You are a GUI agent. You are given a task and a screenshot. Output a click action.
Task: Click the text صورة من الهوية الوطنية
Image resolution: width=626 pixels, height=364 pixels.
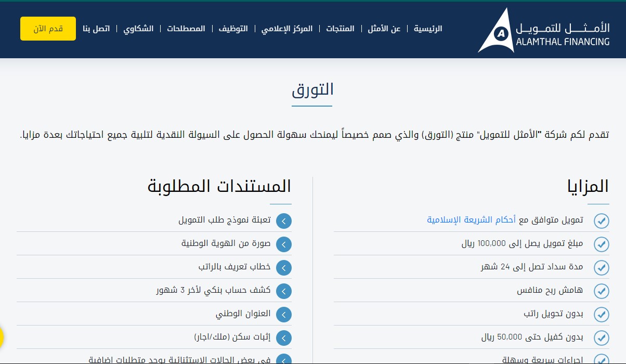pos(226,243)
